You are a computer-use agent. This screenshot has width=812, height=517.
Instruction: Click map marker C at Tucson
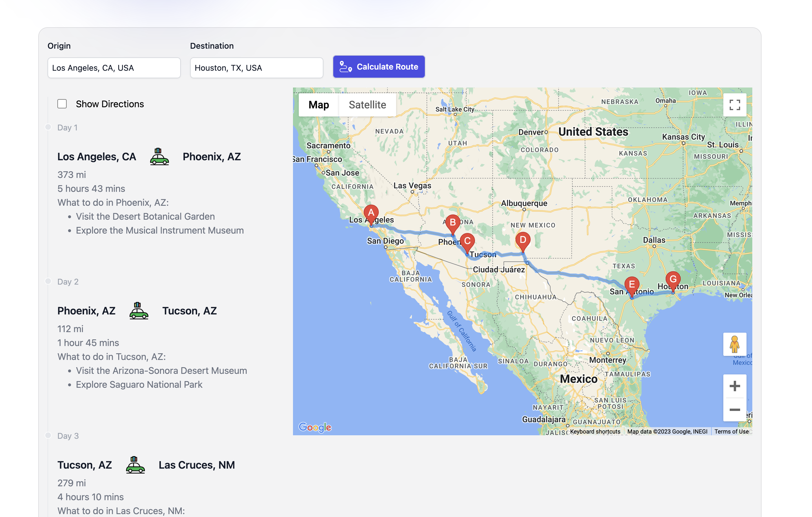467,243
